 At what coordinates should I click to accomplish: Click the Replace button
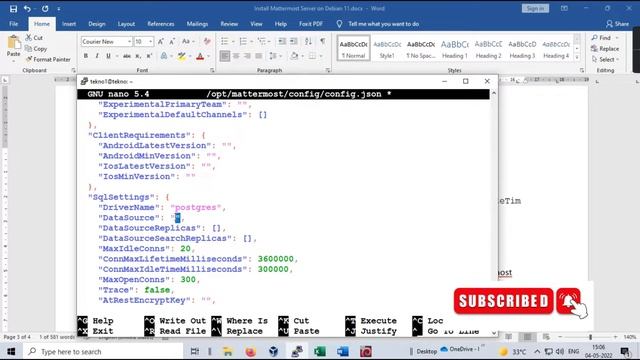[605, 49]
